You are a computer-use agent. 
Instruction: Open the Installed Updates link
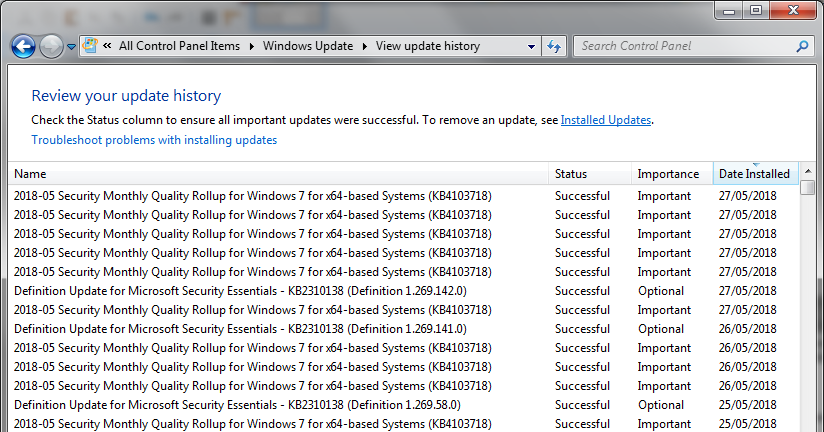click(x=606, y=120)
